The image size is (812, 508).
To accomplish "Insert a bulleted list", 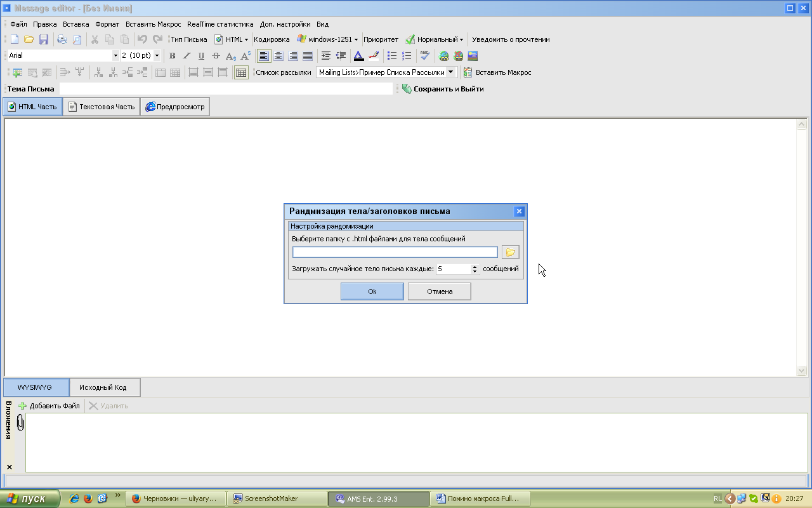I will click(x=392, y=56).
